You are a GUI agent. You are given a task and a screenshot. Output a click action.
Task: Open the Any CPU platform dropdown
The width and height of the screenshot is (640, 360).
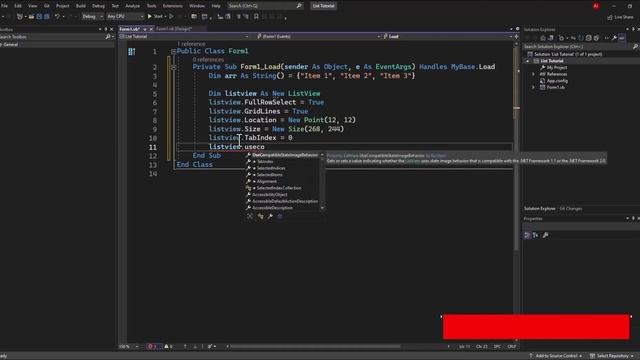tap(125, 16)
